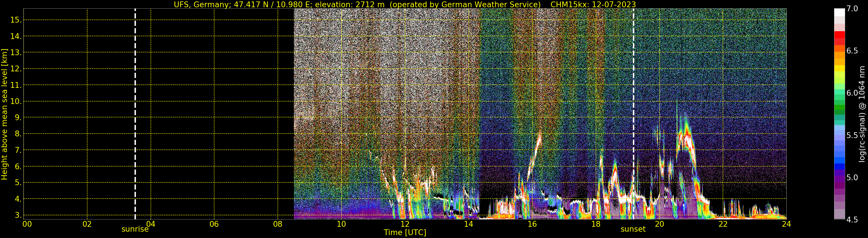This screenshot has height=238, width=868.
Task: Click the 'CHM15kx: 12-07-2023' instrument date text
Action: pos(593,4)
